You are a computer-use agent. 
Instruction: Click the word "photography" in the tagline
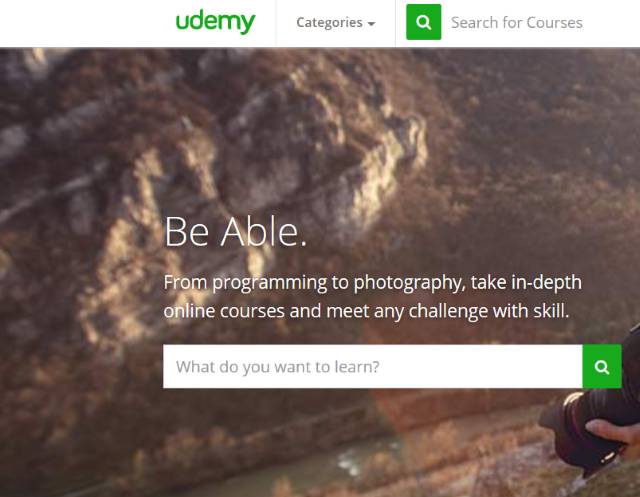click(x=409, y=283)
